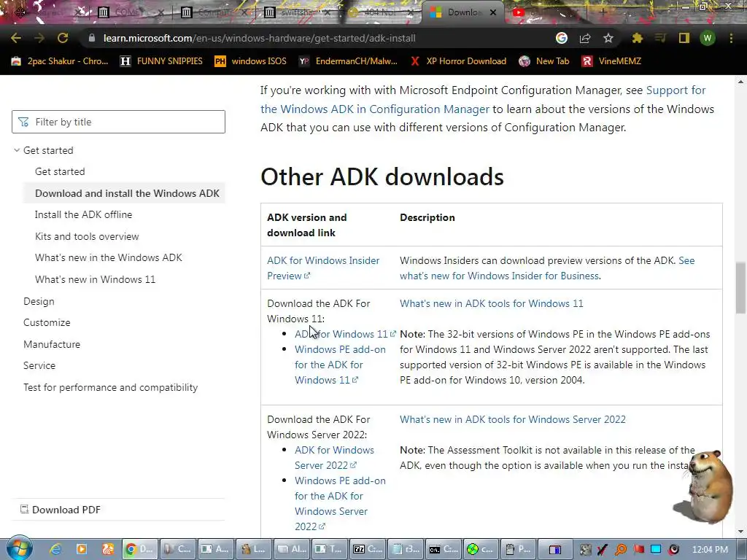Open New Tab bookmark

[x=544, y=61]
